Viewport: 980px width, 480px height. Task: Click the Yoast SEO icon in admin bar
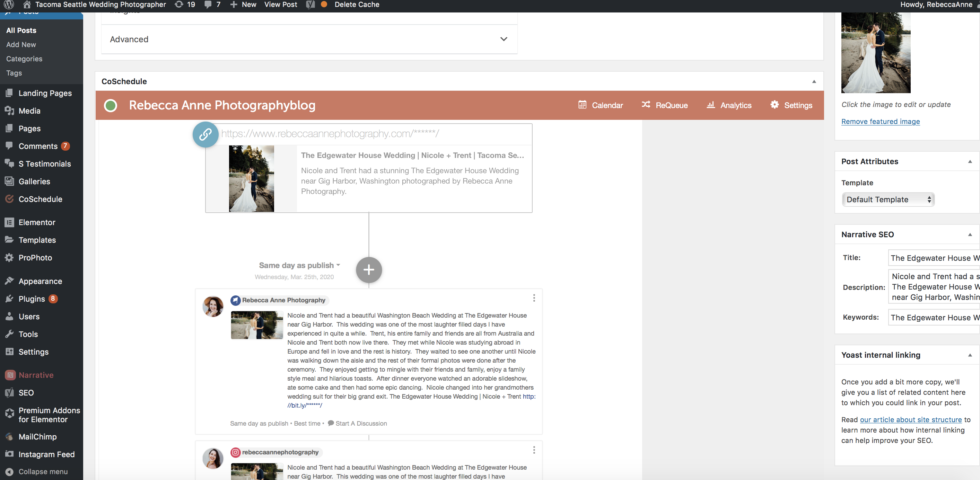click(x=310, y=5)
